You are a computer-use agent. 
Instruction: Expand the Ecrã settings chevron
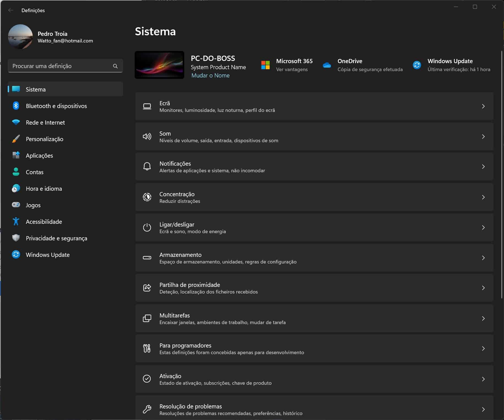coord(483,106)
